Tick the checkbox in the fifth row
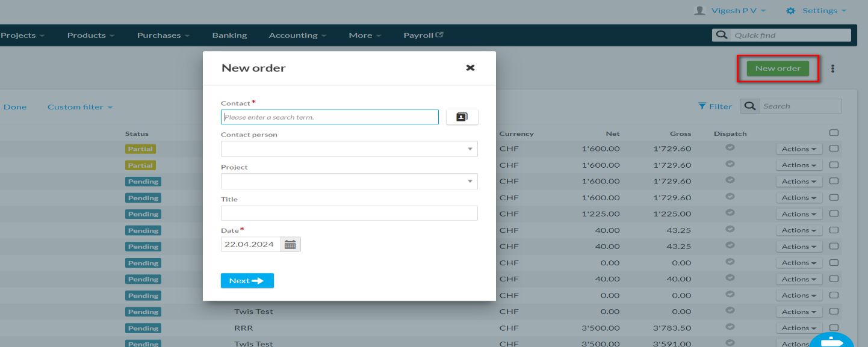 tap(834, 213)
